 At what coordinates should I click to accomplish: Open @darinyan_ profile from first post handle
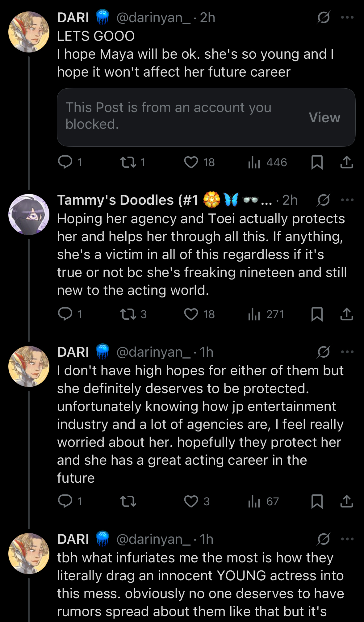click(153, 18)
